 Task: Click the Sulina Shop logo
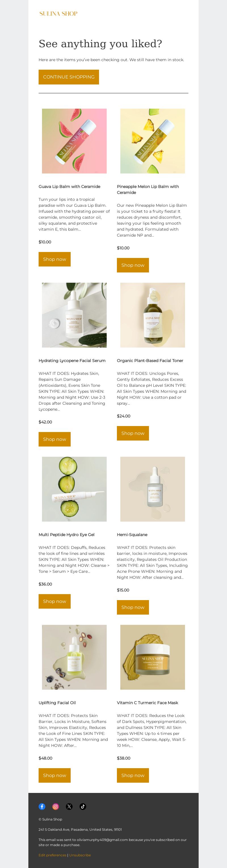(x=58, y=14)
